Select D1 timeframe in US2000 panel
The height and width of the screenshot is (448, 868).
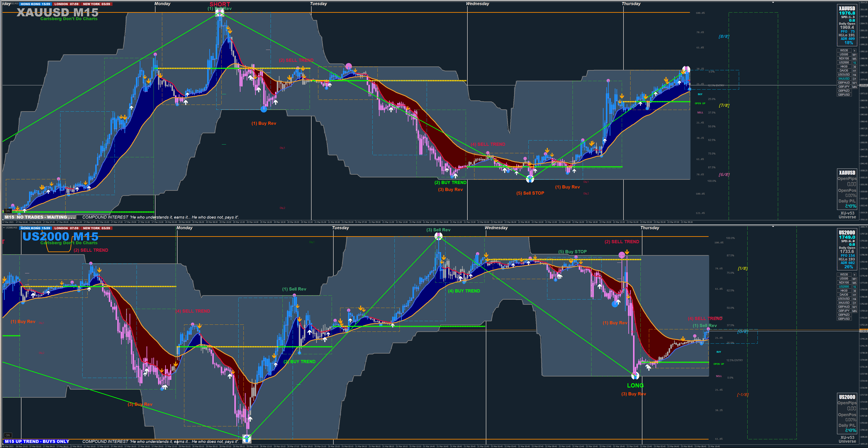pos(854,303)
